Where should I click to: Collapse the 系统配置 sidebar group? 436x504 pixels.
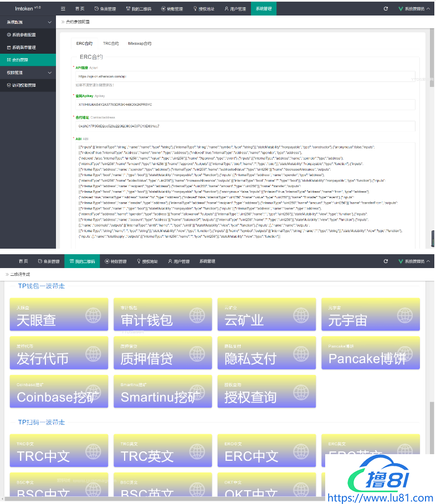49,22
